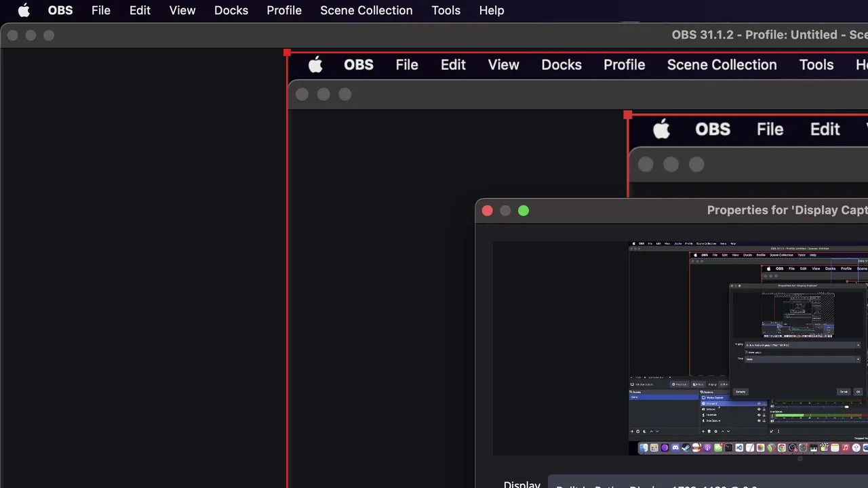Open the Profile menu in the system menu bar
This screenshot has width=868, height=488.
(284, 10)
